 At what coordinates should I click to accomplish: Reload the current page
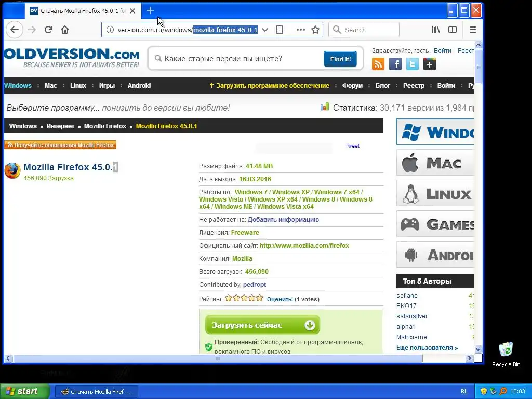(48, 30)
